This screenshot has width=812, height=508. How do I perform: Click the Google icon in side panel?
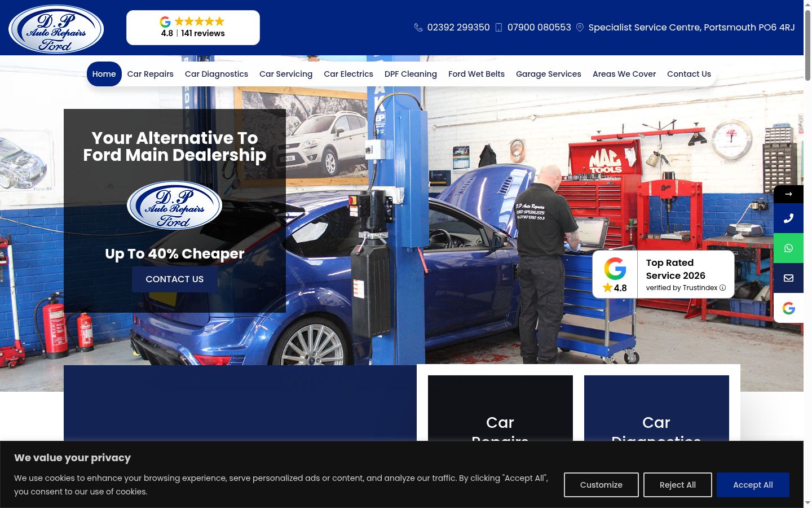788,308
